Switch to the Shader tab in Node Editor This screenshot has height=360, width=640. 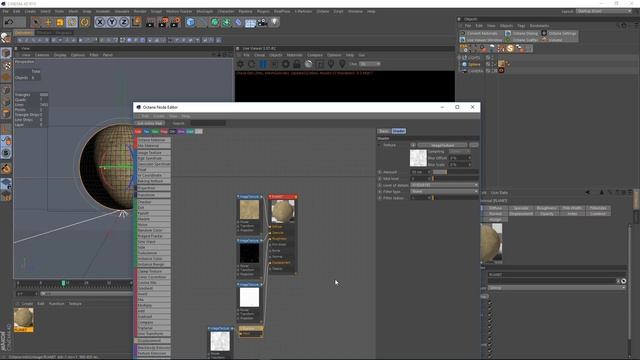[398, 131]
